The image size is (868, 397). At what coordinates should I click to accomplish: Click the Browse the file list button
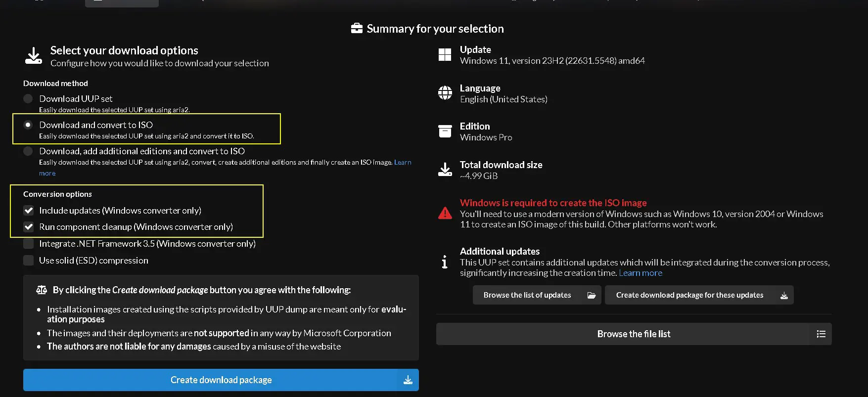[x=634, y=334]
